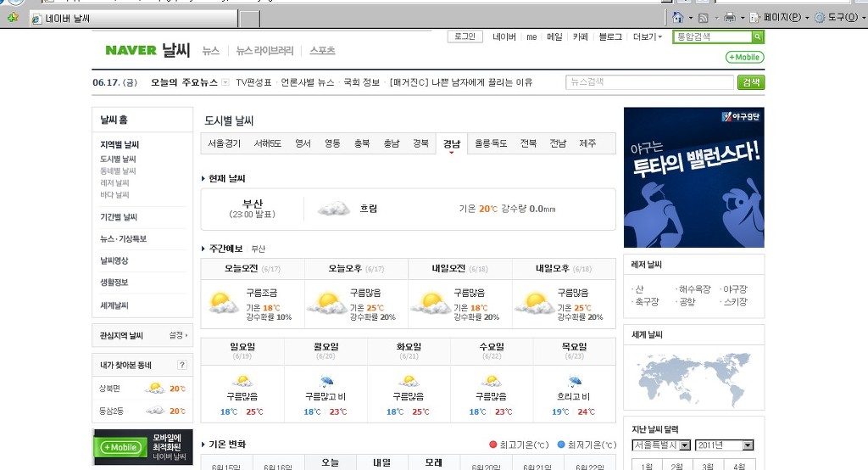The width and height of the screenshot is (868, 470).
Task: Click the green 검색 news search button
Action: pos(750,82)
